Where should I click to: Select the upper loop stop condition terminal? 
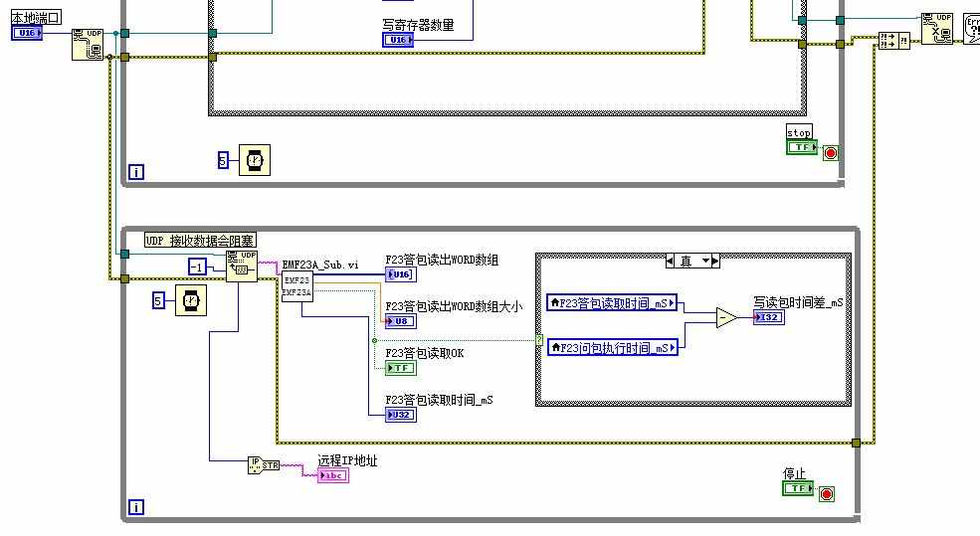831,153
